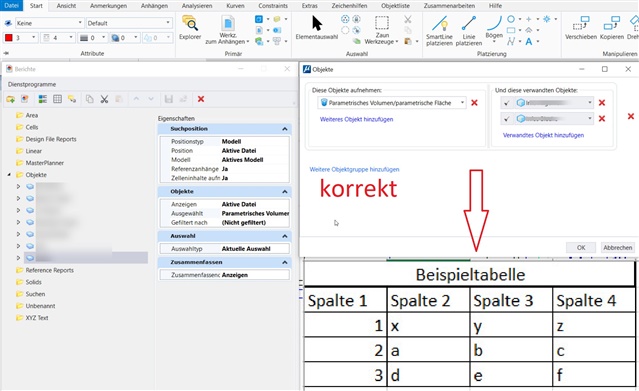Choose the Bögen arc tool

coord(494,28)
